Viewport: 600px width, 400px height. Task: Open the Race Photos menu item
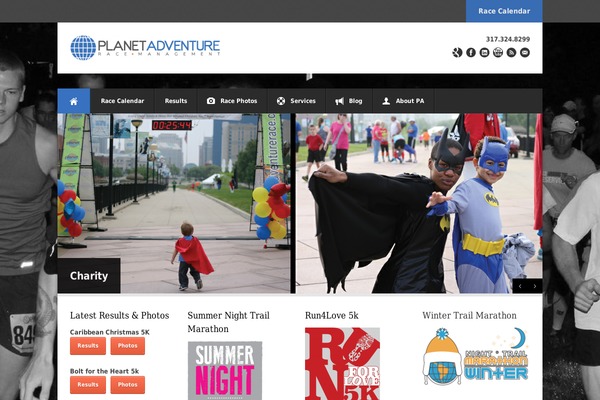coord(232,101)
